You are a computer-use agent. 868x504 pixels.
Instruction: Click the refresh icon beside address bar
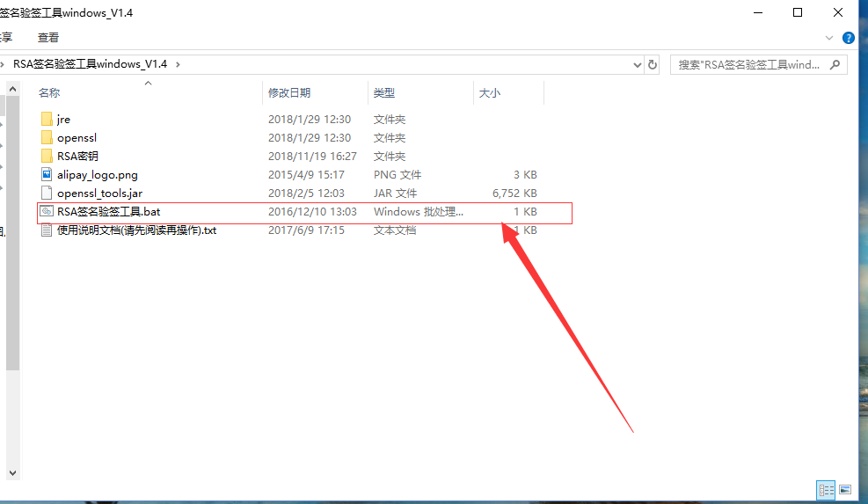[653, 64]
